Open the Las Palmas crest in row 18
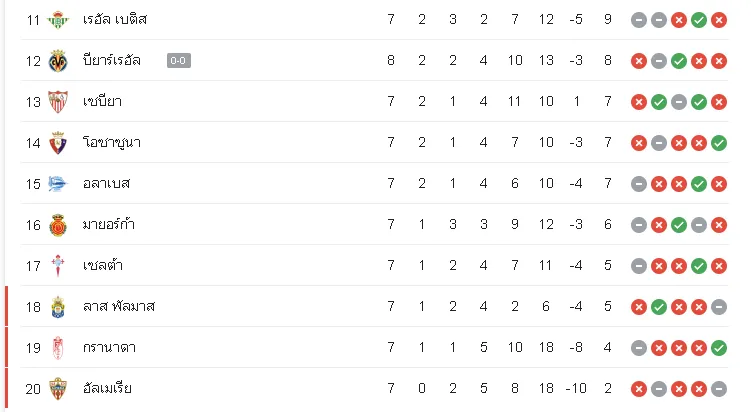The height and width of the screenshot is (412, 751). pos(58,307)
